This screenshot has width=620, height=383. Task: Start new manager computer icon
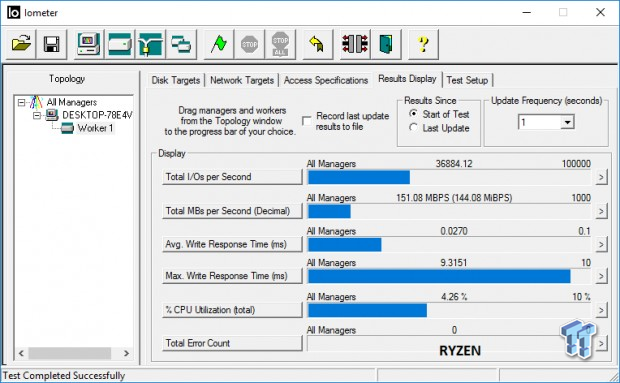(x=89, y=44)
